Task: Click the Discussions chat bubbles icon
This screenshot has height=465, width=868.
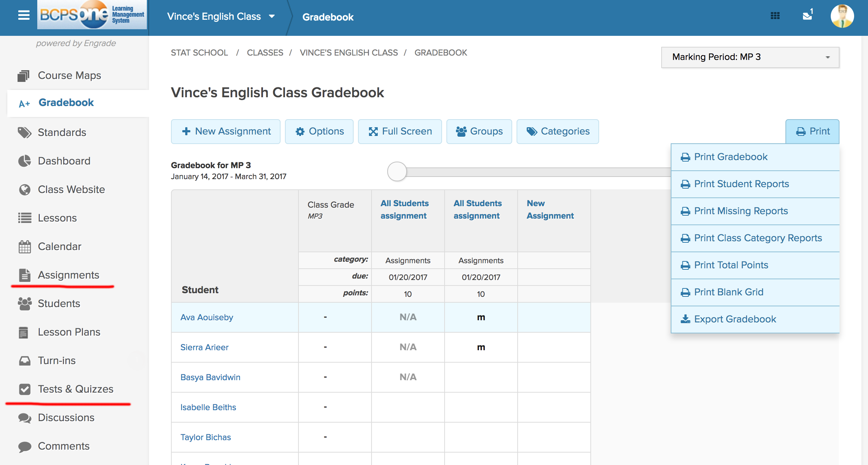Action: click(24, 418)
